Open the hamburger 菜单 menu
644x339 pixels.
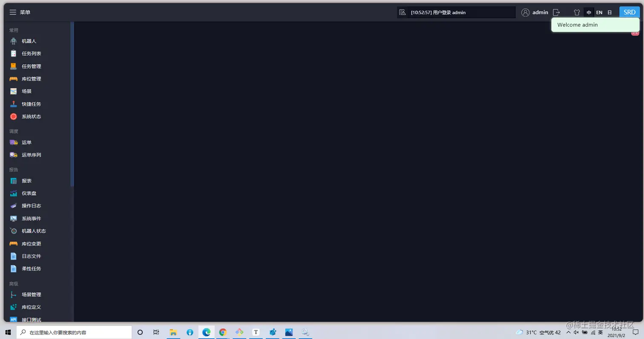pos(13,12)
